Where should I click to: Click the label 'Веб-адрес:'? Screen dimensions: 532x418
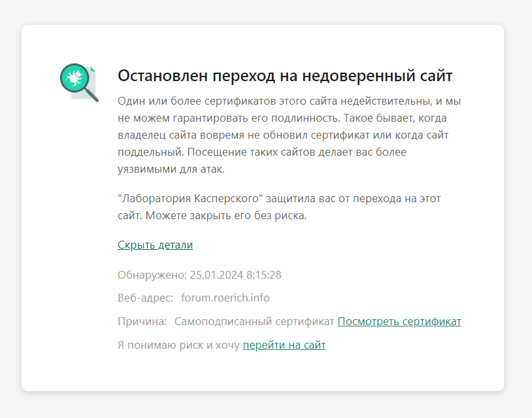coord(145,298)
